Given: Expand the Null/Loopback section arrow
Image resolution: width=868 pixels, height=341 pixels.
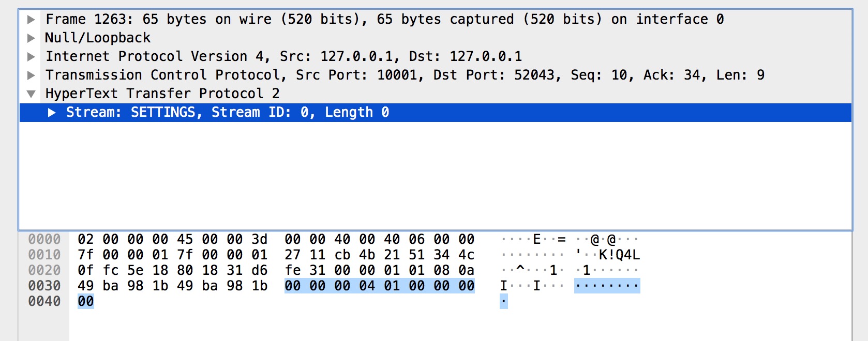Looking at the screenshot, I should pos(31,38).
